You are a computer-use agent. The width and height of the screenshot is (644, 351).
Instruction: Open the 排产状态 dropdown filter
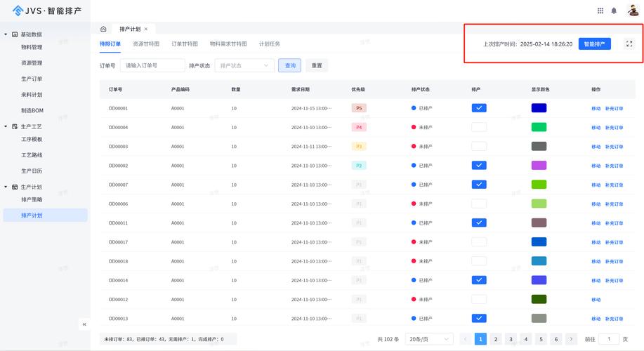(x=244, y=65)
